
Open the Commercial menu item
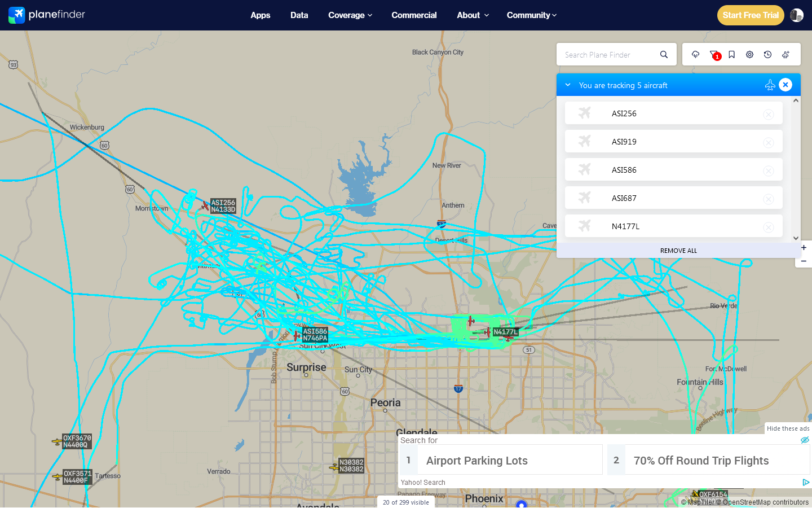(414, 15)
